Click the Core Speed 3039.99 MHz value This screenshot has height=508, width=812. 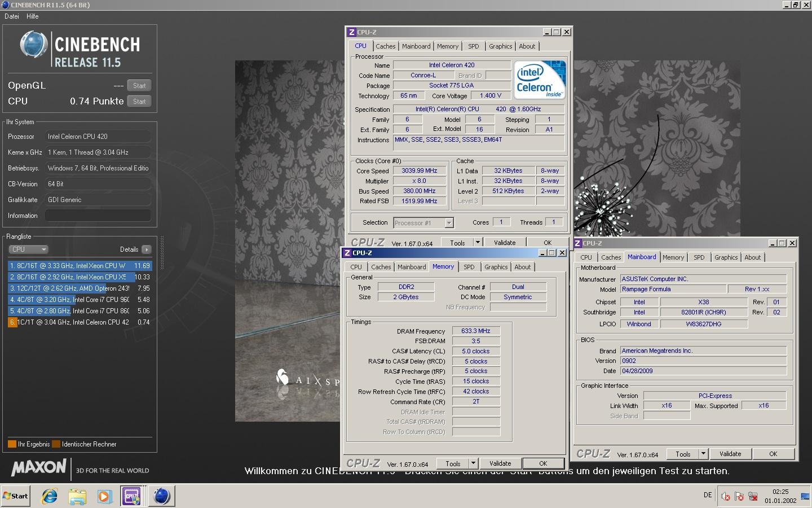point(420,170)
